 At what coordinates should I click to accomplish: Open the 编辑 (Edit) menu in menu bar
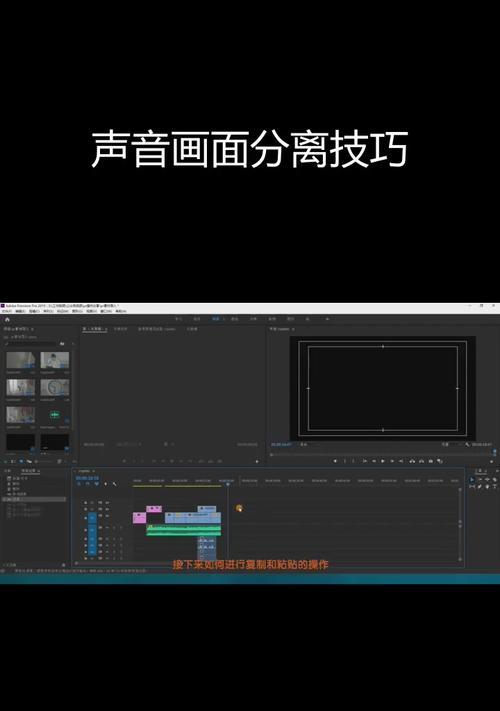pos(20,312)
